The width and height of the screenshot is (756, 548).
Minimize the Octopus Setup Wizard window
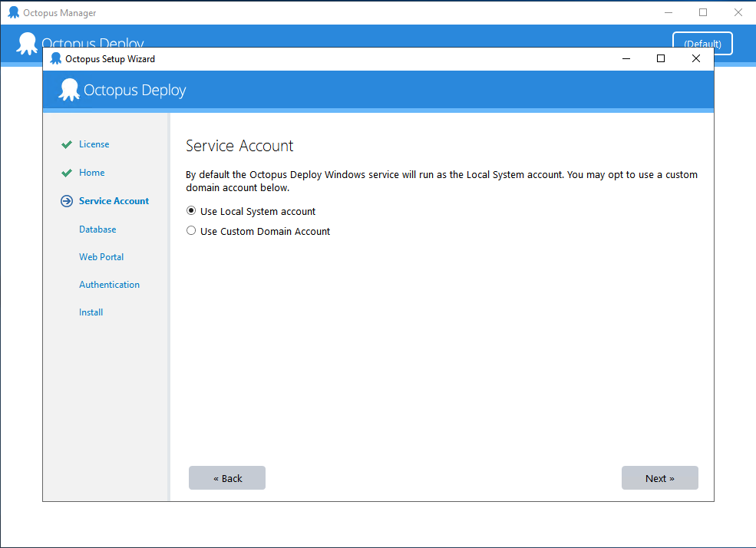pyautogui.click(x=626, y=58)
